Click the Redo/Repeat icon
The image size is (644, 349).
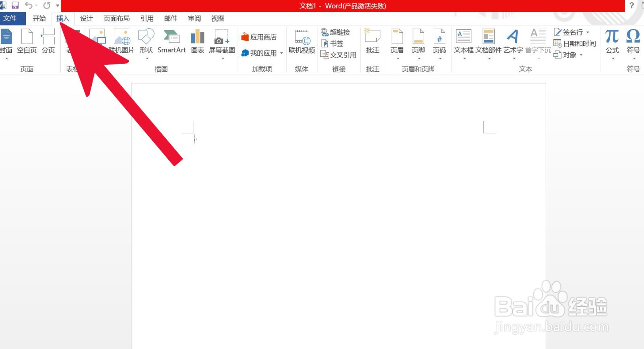click(47, 5)
